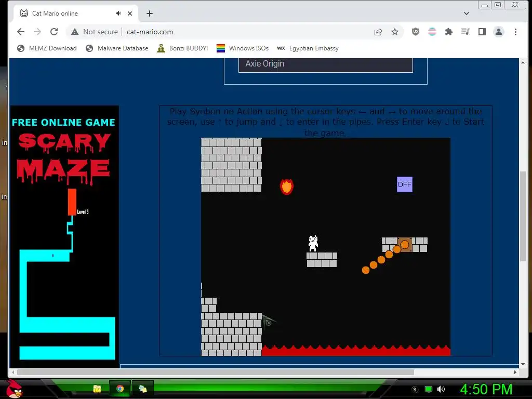Click the browser forward arrow
The image size is (532, 399).
37,32
